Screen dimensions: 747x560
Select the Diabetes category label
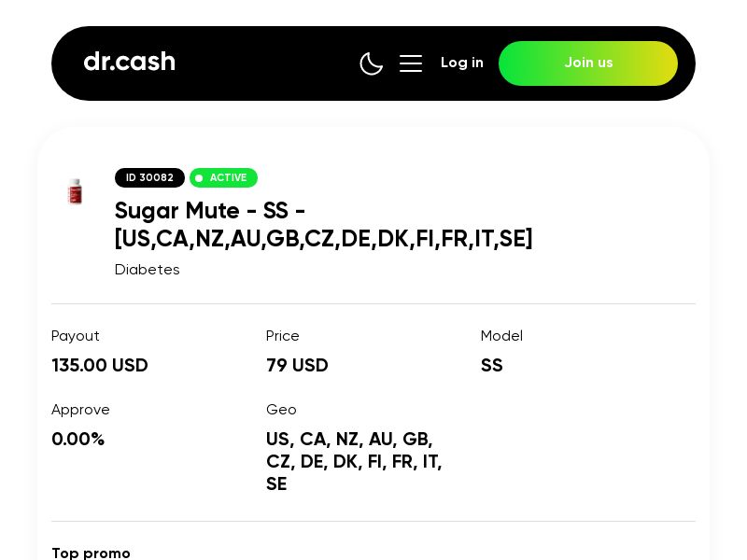pyautogui.click(x=147, y=270)
